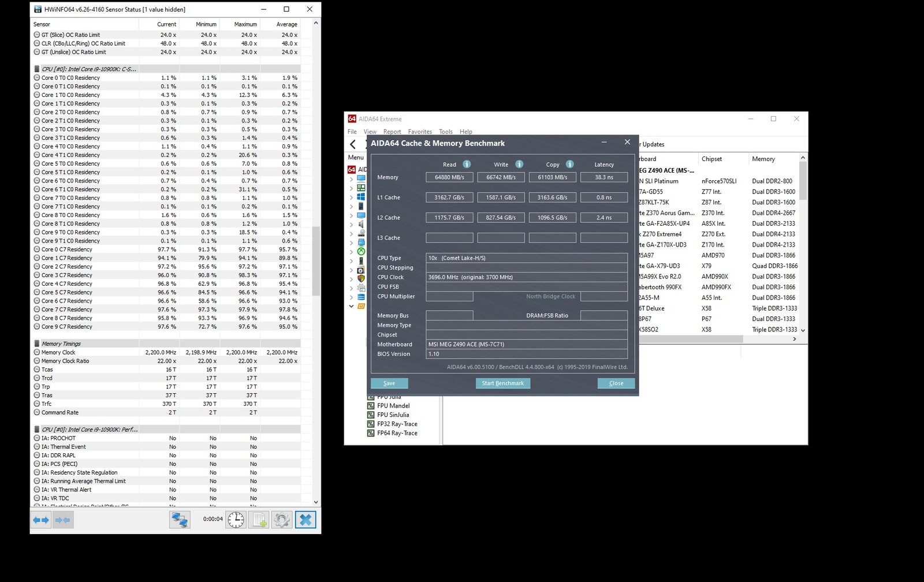Image resolution: width=924 pixels, height=582 pixels.
Task: Click the Memory Clock sensor icon in HWiNFO
Action: (37, 352)
